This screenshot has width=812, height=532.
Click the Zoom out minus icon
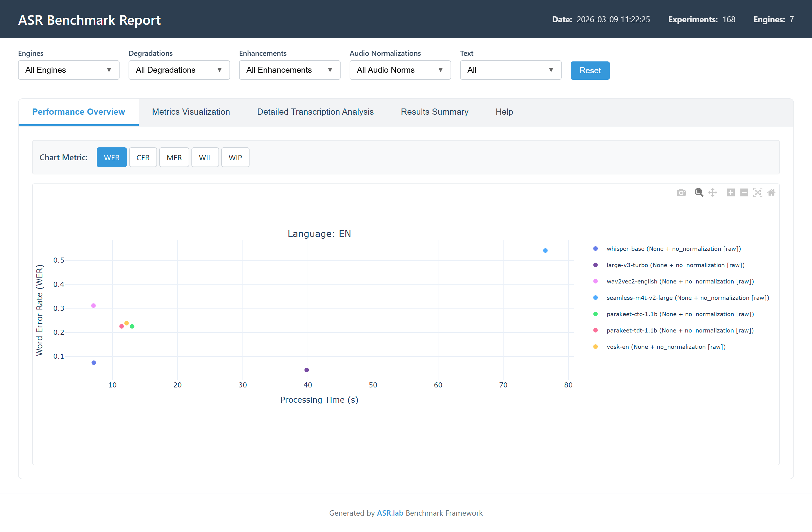coord(744,193)
